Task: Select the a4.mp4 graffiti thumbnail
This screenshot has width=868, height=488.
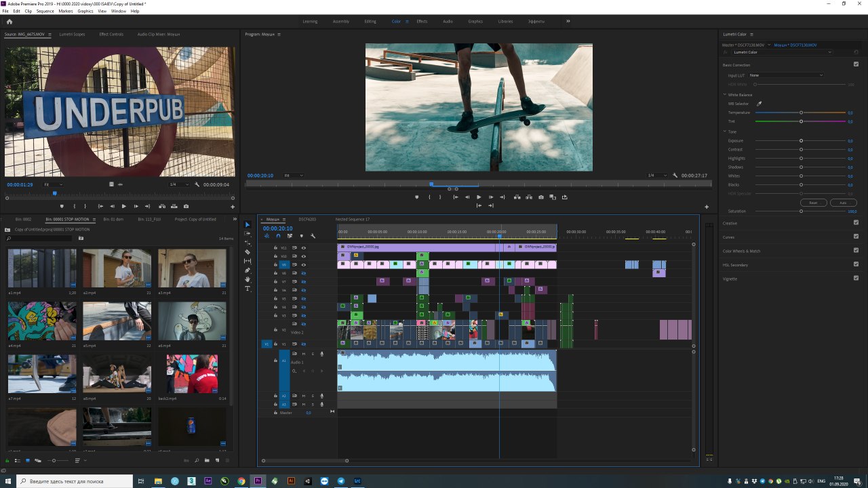Action: [42, 321]
